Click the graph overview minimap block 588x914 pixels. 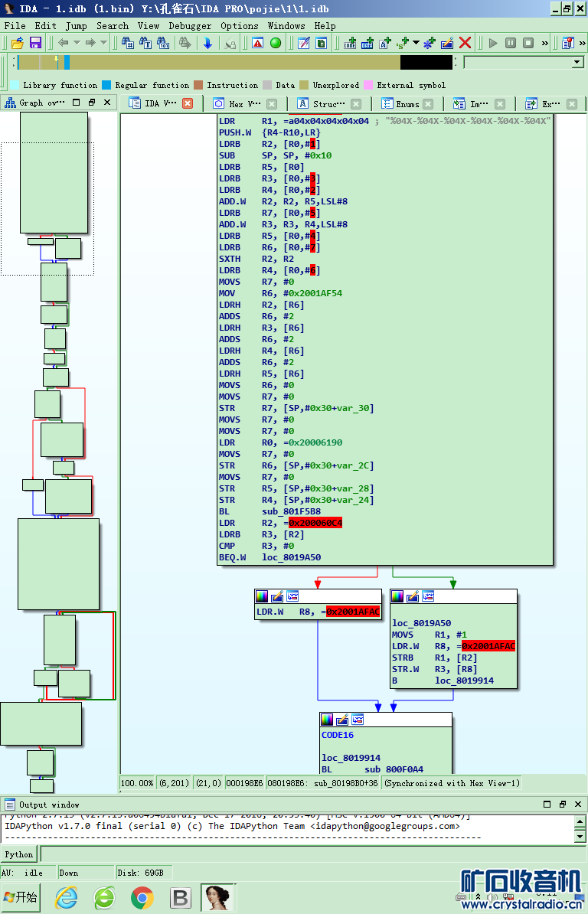pyautogui.click(x=54, y=172)
